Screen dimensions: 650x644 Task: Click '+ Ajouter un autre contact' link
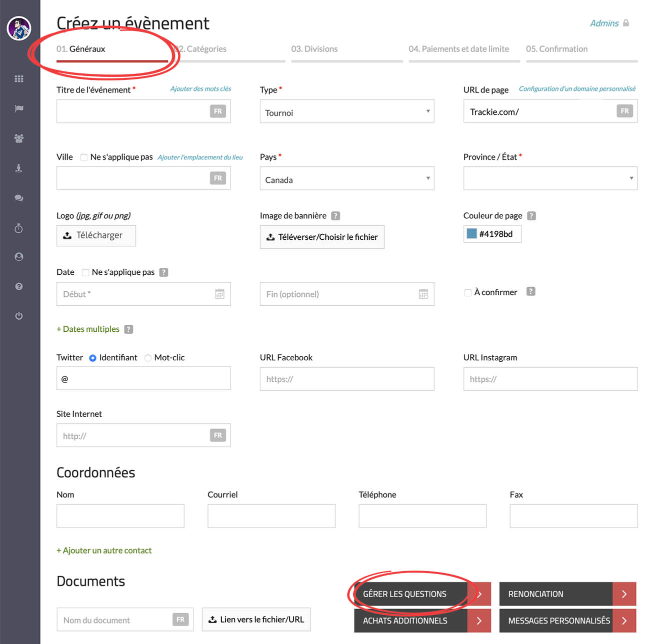[104, 551]
